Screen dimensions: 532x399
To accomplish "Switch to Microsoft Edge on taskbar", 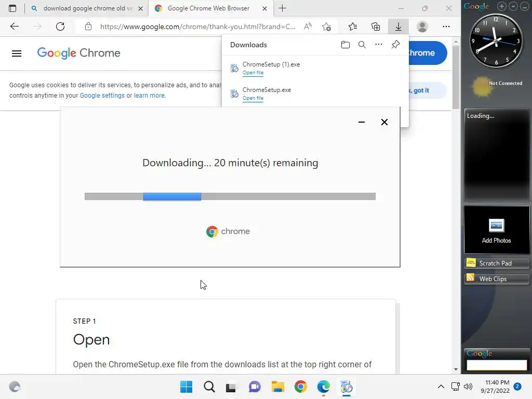I will 323,387.
